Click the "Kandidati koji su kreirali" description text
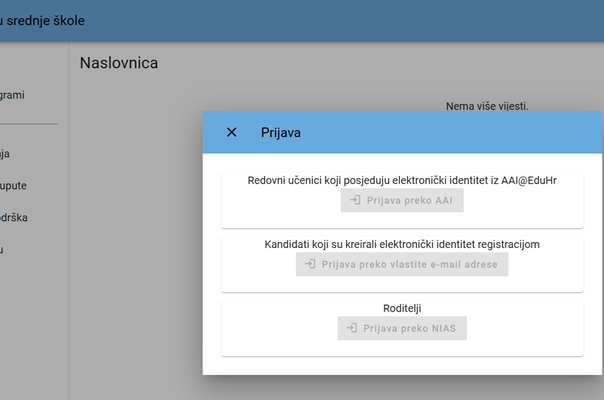 (401, 244)
